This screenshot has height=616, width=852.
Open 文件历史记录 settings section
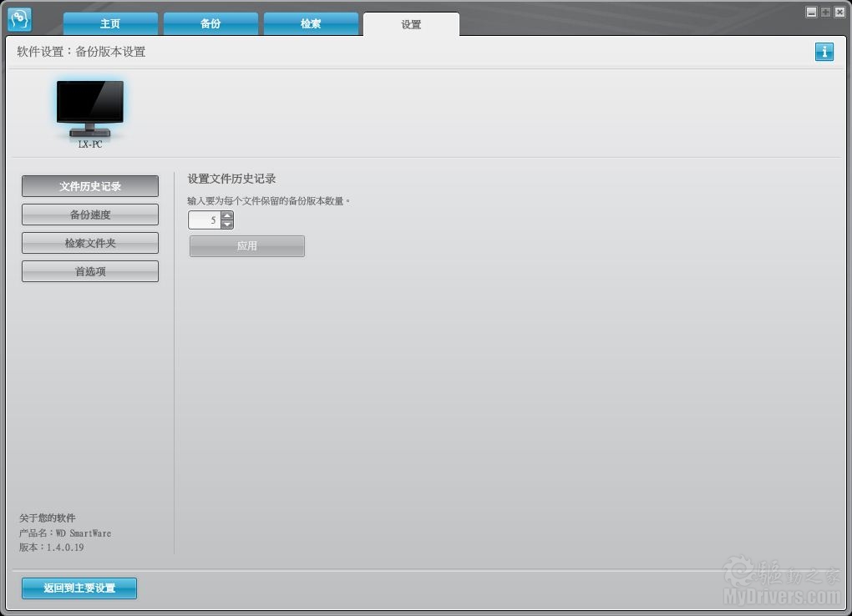(x=90, y=186)
